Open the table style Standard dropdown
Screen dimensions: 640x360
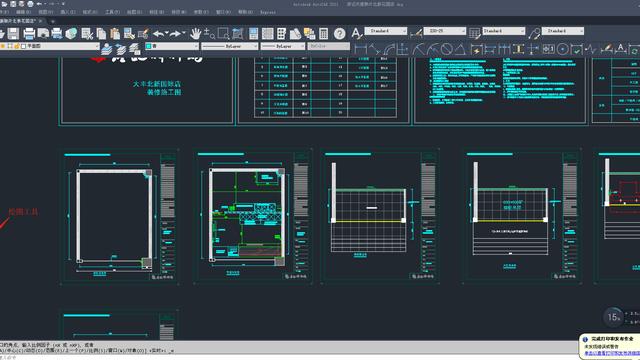coord(503,31)
